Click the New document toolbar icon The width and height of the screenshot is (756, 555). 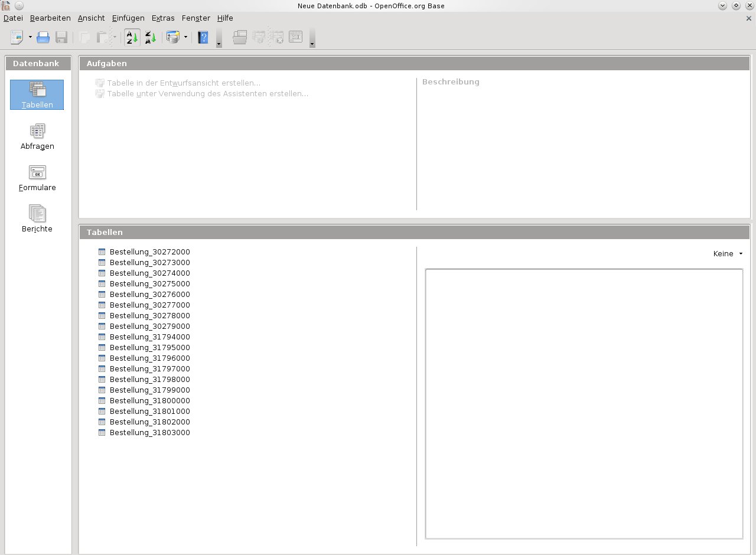pyautogui.click(x=17, y=38)
